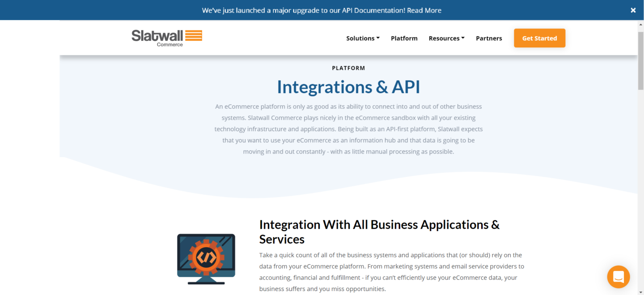Click the Read More link in banner
The width and height of the screenshot is (644, 295).
pos(424,10)
